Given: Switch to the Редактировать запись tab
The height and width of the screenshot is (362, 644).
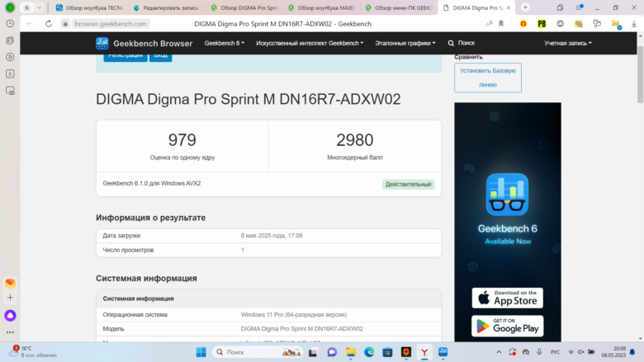Looking at the screenshot, I should click(168, 7).
